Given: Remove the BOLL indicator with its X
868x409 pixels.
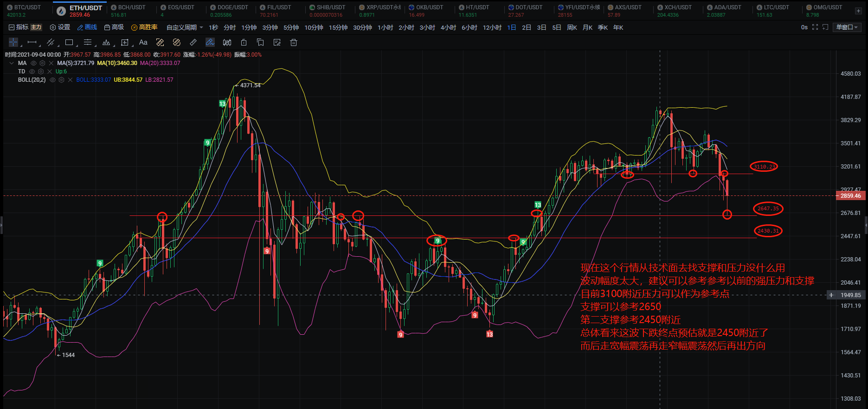Looking at the screenshot, I should [x=71, y=80].
